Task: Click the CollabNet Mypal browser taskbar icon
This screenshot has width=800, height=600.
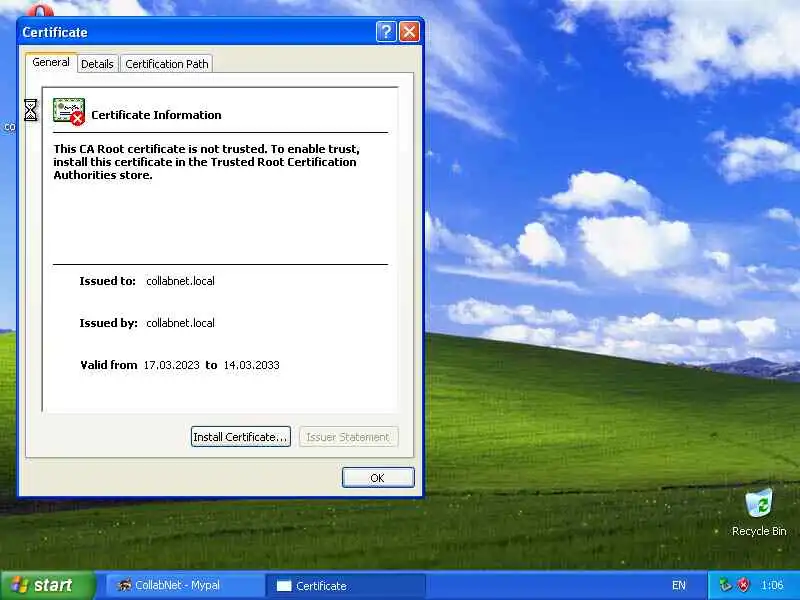Action: click(x=124, y=585)
